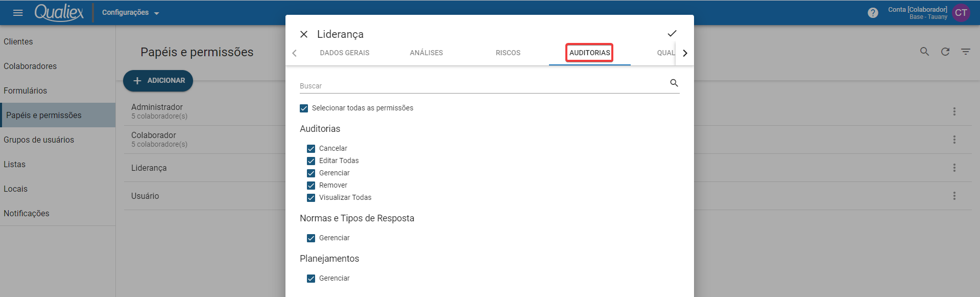Switch to the Análises tab
Viewport: 980px width, 297px height.
[426, 53]
